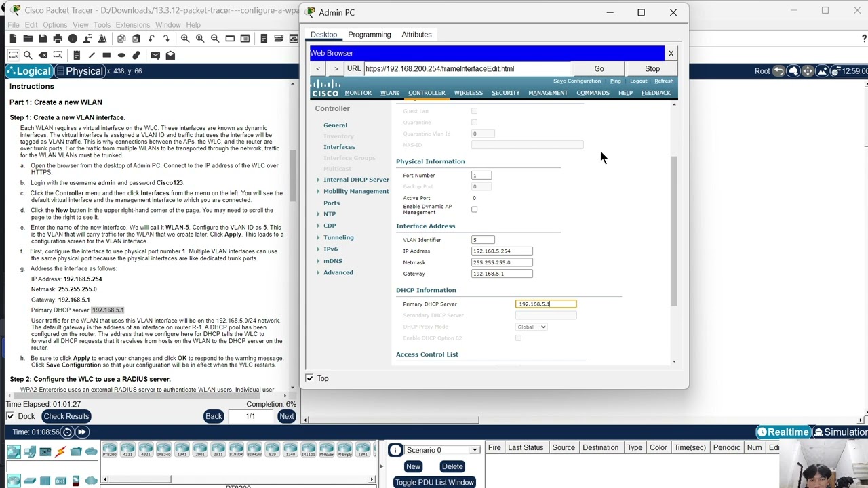Screen dimensions: 868x488
Task: Click Power Cycle Devices icon beside time
Action: coord(67,432)
